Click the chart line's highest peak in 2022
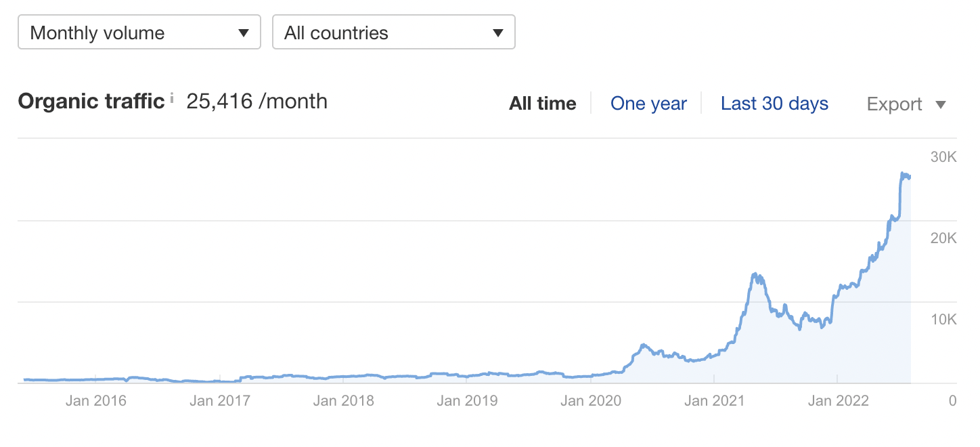Screen dimensions: 980x447 [903, 174]
